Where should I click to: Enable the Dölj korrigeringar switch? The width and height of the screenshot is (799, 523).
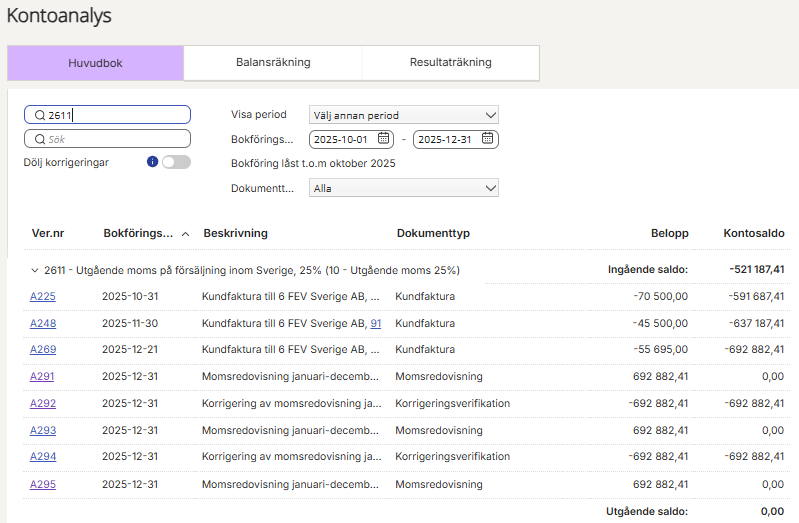pos(176,162)
